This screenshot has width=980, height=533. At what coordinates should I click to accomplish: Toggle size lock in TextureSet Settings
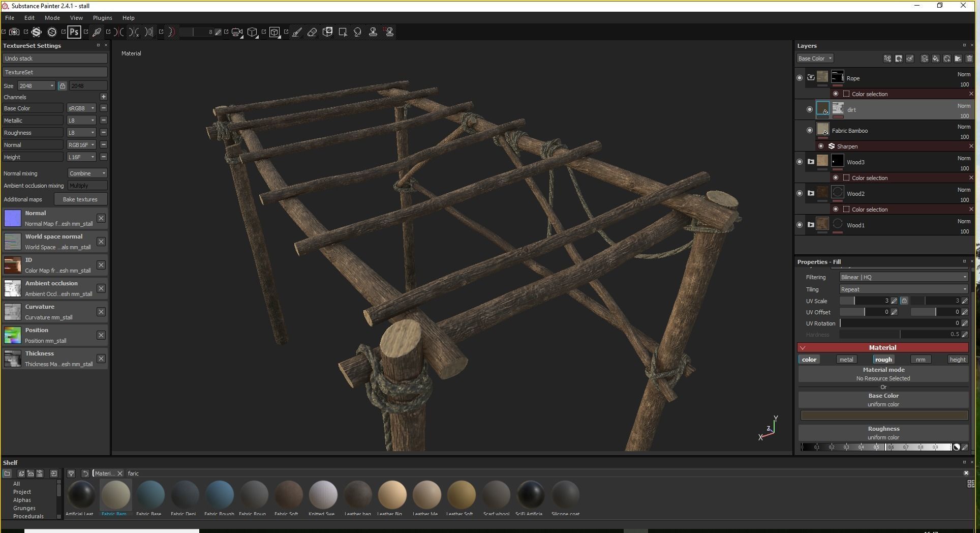click(62, 86)
